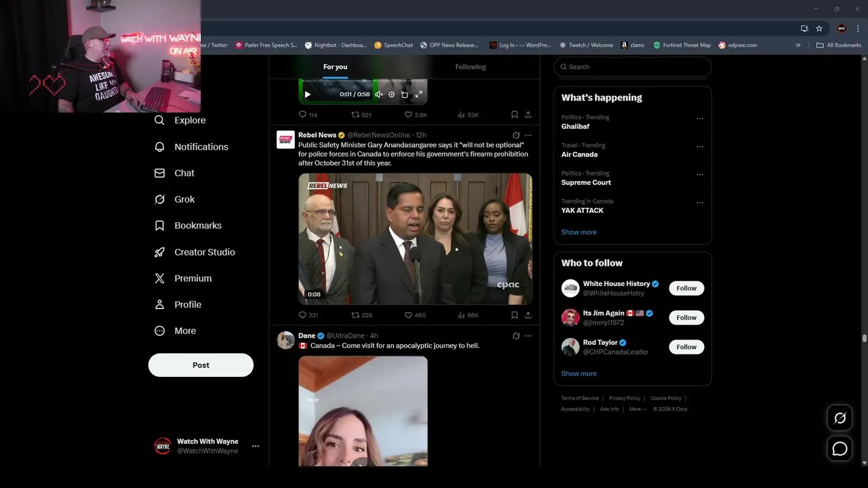Mute the top video player
Screen dimensions: 868x488
379,94
